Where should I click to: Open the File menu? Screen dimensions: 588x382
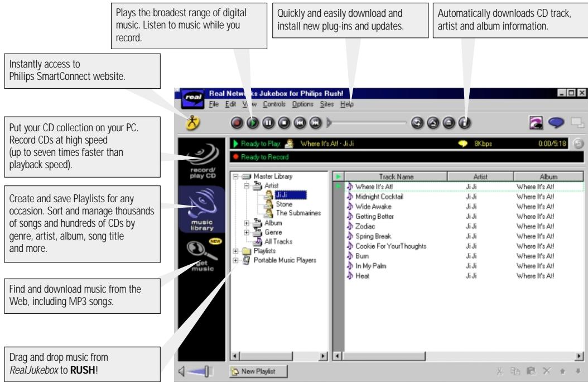[x=214, y=104]
